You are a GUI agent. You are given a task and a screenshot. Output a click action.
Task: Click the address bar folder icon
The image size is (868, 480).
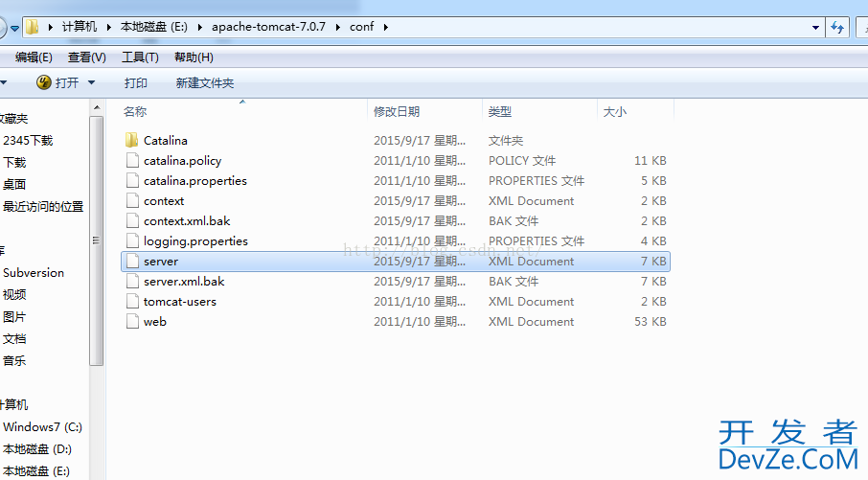(33, 27)
